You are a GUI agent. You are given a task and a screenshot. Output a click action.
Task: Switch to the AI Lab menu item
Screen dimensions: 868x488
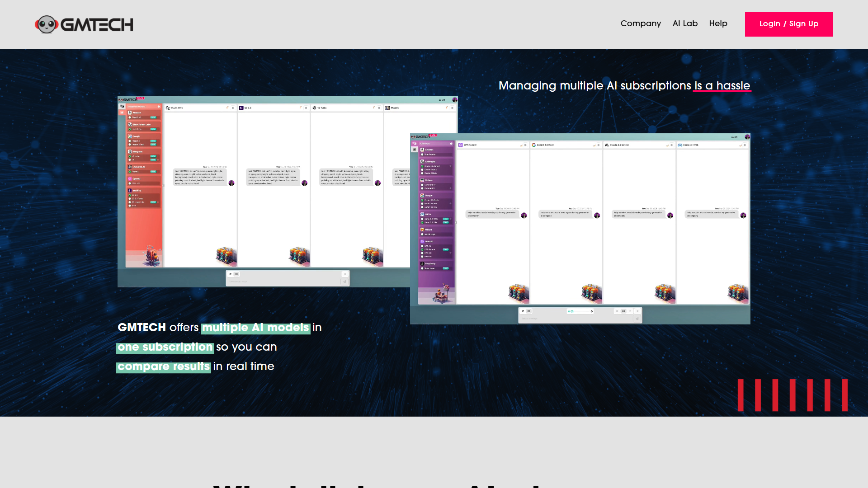coord(685,23)
